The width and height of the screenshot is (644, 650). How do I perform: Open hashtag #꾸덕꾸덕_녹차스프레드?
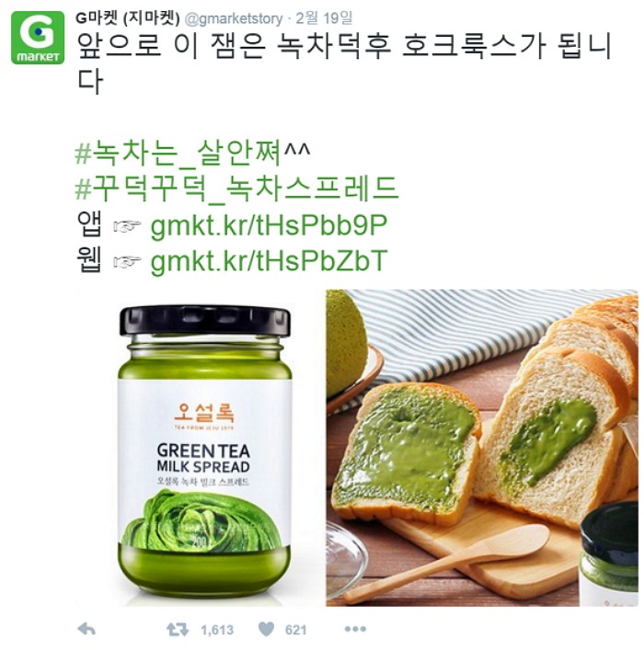click(x=237, y=188)
